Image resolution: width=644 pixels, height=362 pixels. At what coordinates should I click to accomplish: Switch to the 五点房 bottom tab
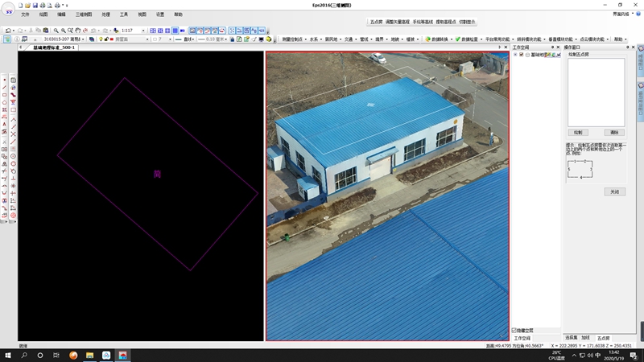(603, 338)
